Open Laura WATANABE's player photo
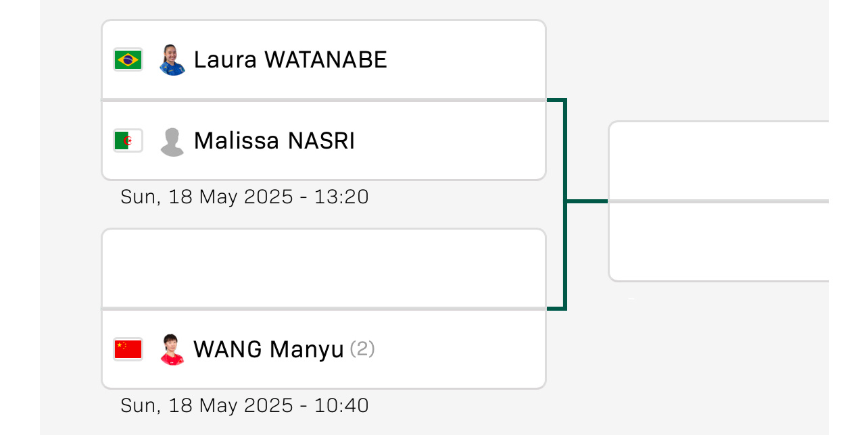The image size is (868, 435). coord(172,59)
